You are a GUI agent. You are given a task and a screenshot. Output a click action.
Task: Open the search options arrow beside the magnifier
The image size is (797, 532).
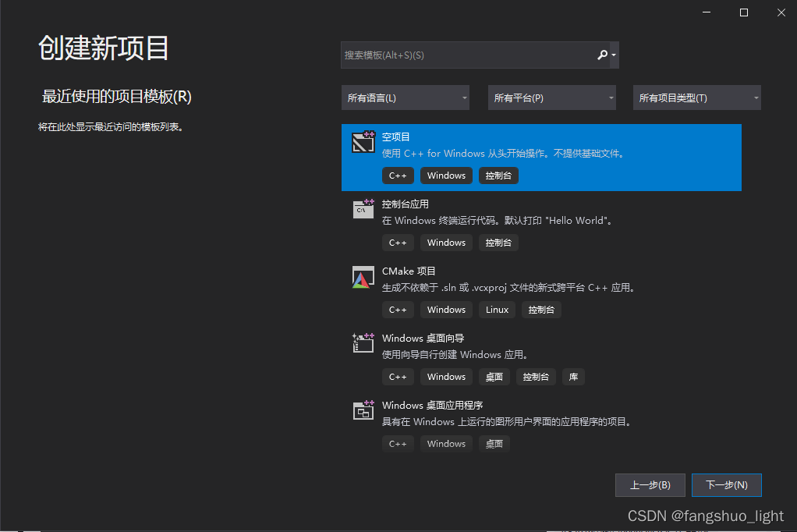tap(614, 55)
